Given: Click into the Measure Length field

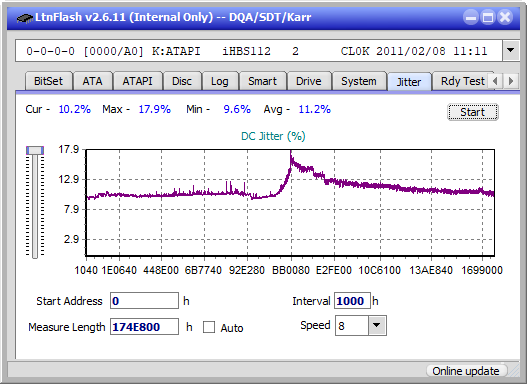Looking at the screenshot, I should (x=145, y=327).
